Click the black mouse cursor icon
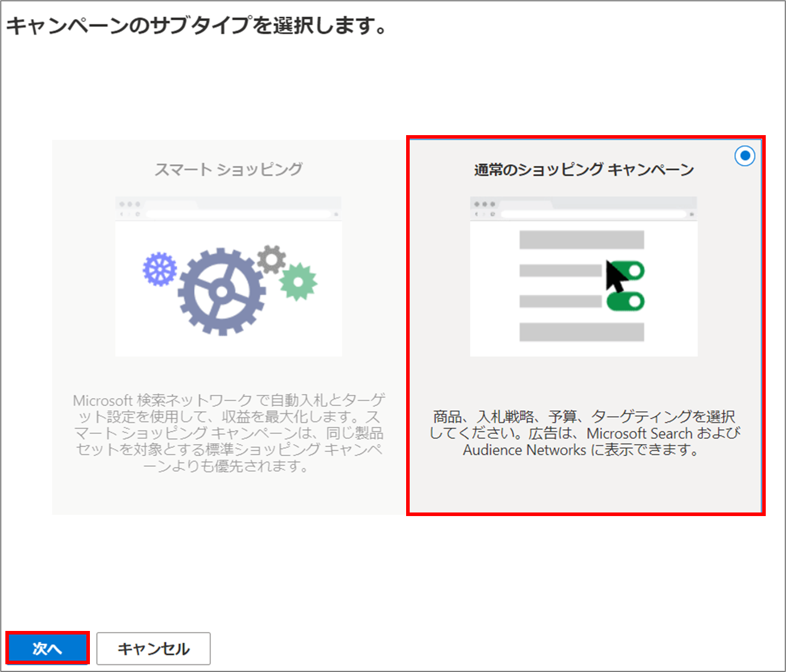 [615, 275]
